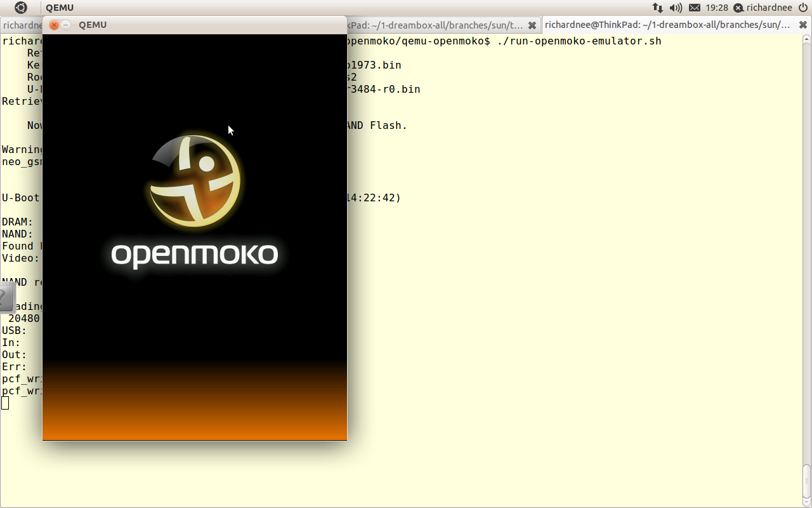Image resolution: width=812 pixels, height=508 pixels.
Task: Open the sound volume indicator
Action: click(x=676, y=8)
